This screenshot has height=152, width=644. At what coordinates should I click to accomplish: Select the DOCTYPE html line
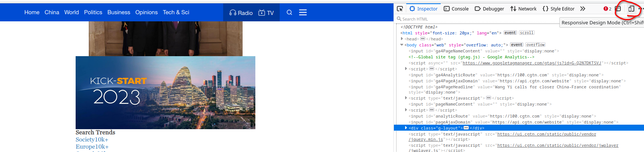[x=419, y=27]
